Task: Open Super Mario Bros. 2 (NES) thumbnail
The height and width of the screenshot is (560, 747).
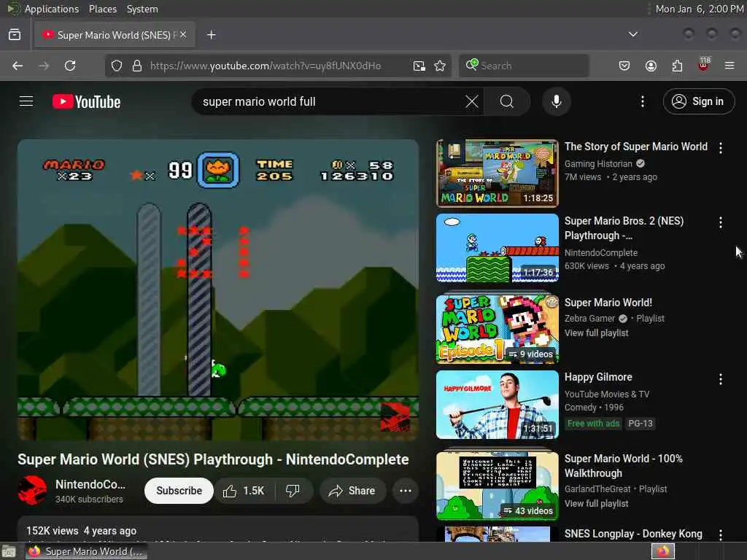Action: click(498, 248)
